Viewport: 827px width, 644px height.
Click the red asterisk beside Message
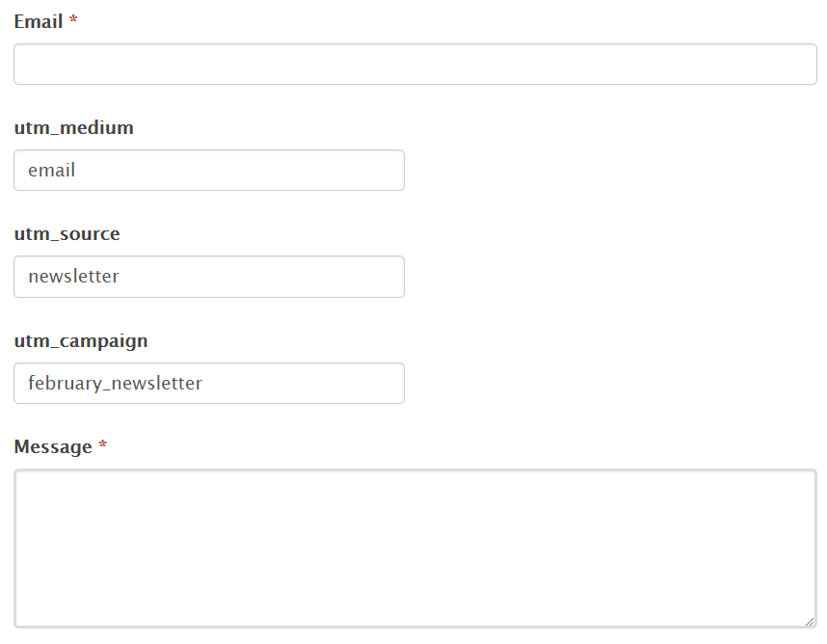pyautogui.click(x=103, y=446)
